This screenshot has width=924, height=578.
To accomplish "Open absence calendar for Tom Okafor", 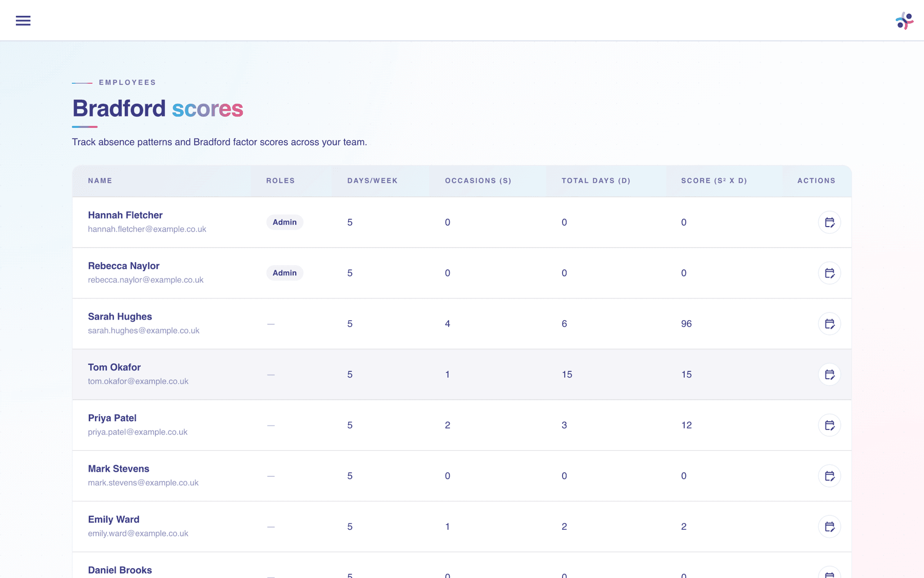I will (x=830, y=375).
